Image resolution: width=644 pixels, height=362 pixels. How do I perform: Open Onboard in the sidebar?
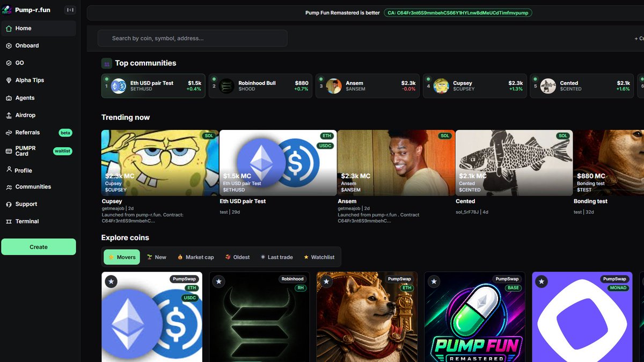coord(39,46)
